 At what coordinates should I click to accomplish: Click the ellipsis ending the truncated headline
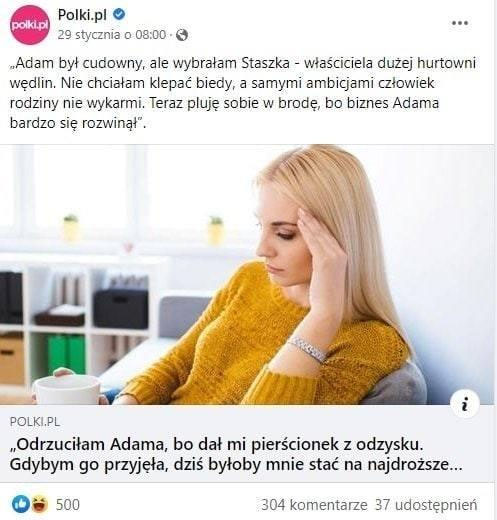[x=456, y=466]
